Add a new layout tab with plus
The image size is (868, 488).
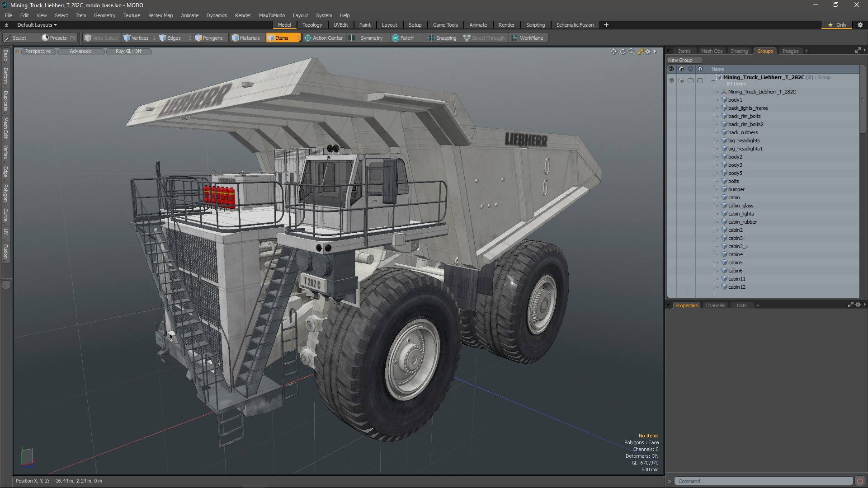pyautogui.click(x=606, y=25)
